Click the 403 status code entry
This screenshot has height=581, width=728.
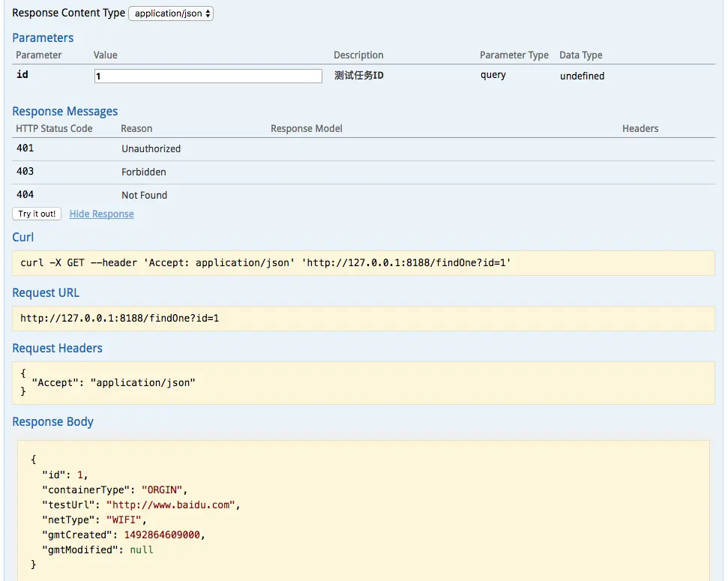point(25,172)
